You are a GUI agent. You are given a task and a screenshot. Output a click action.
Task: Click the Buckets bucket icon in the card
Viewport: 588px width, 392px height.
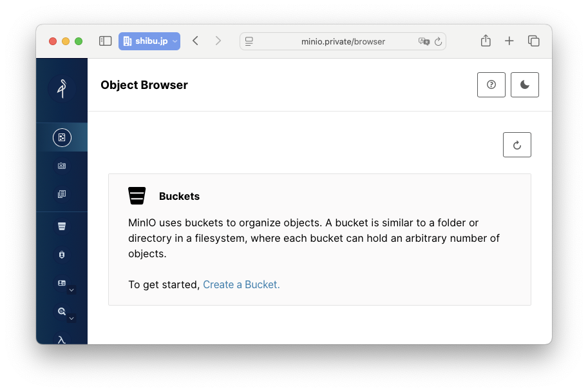(137, 196)
